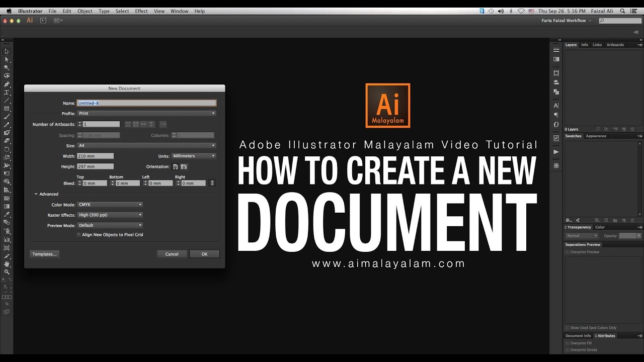Select the Pen tool
Image resolution: width=644 pixels, height=362 pixels.
(7, 84)
